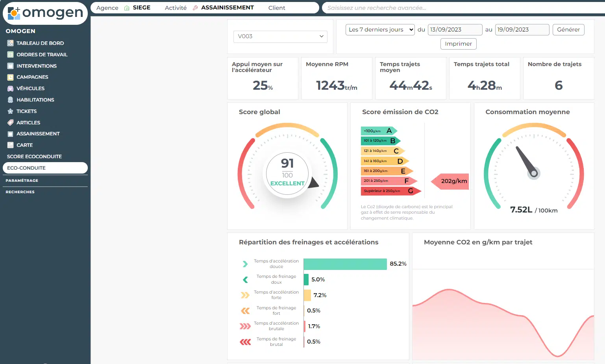Screen dimensions: 605x364
Task: Select the Agence SIEGE filter
Action: (123, 8)
